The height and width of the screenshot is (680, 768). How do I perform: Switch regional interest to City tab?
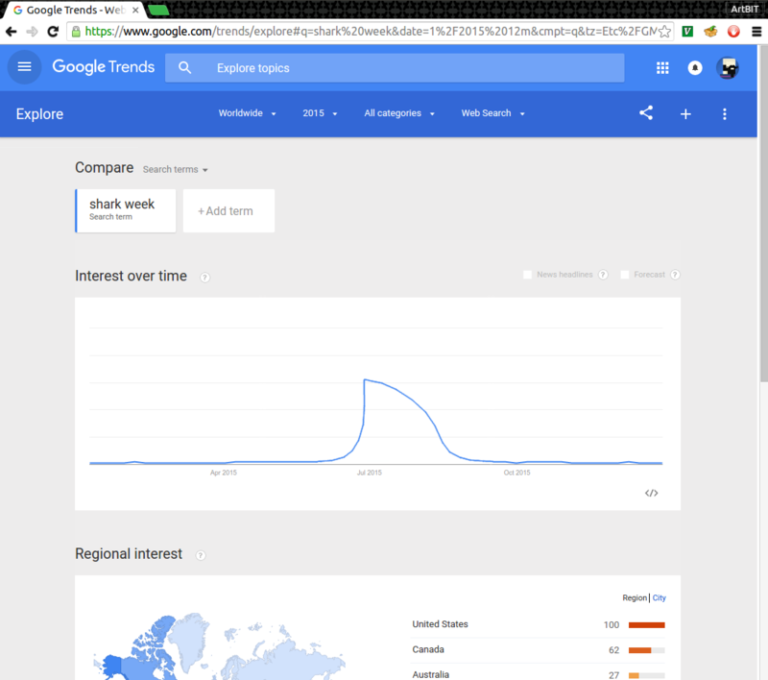[x=659, y=598]
